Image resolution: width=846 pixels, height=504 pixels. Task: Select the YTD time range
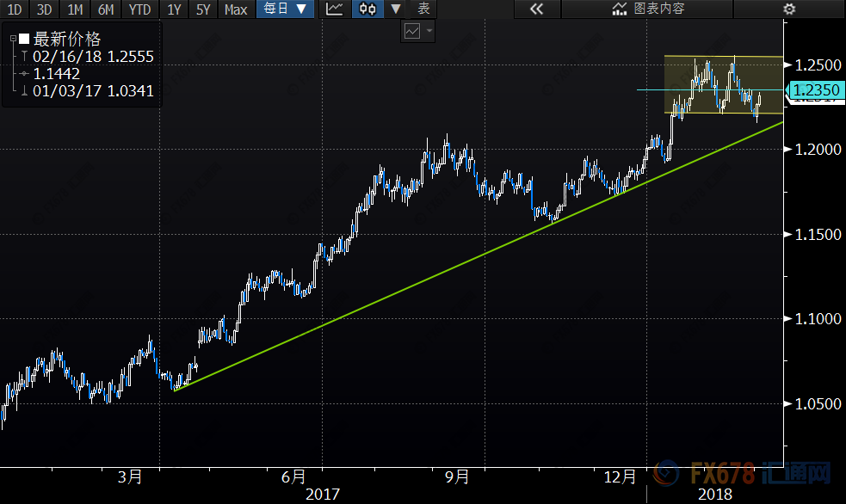(138, 9)
